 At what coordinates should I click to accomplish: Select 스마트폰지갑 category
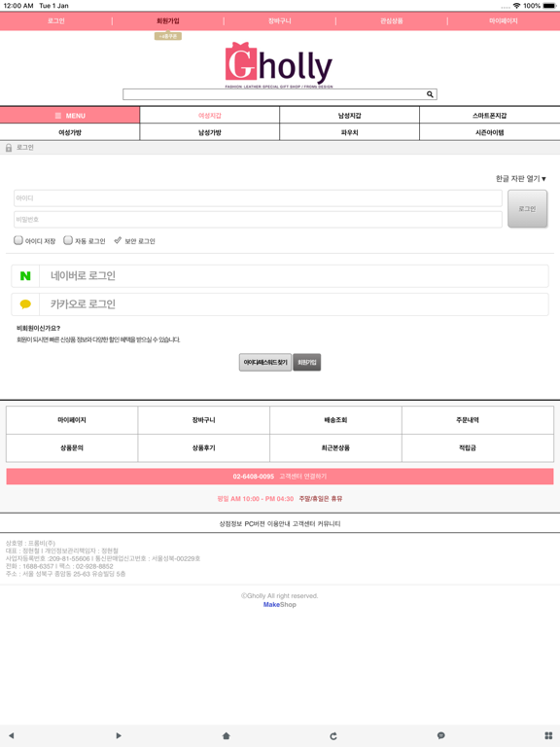[x=490, y=116]
